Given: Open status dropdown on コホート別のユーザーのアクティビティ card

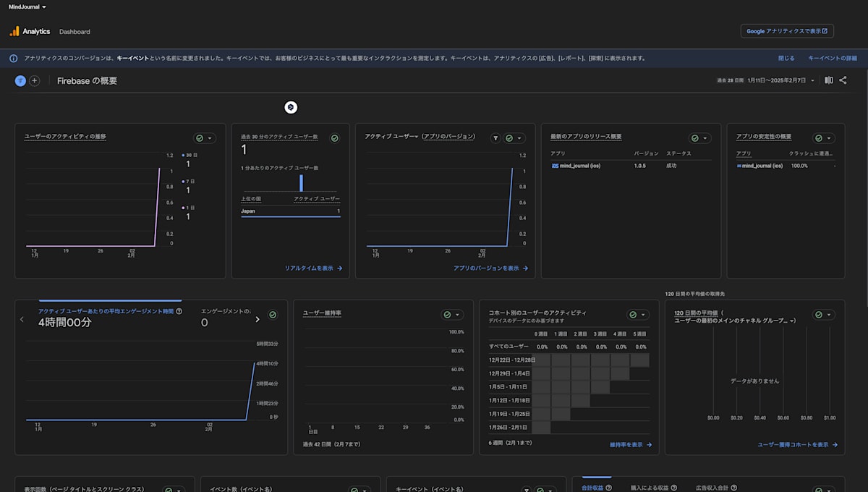Looking at the screenshot, I should click(638, 315).
